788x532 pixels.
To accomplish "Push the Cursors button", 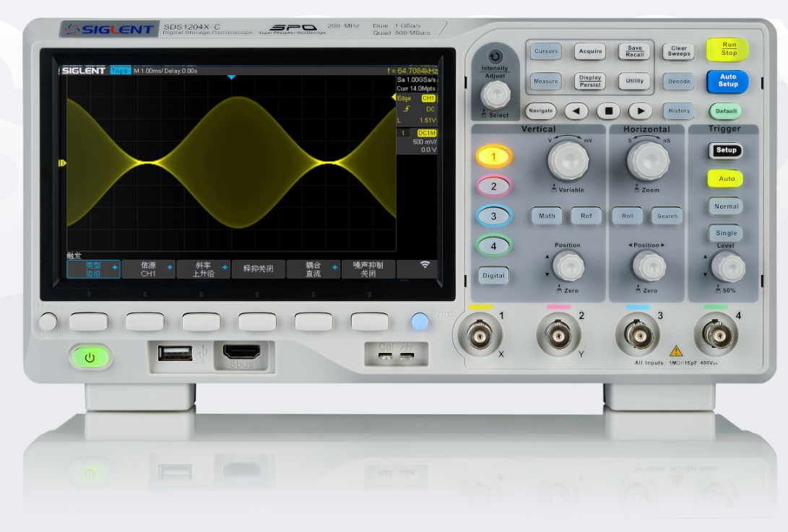I will [546, 51].
